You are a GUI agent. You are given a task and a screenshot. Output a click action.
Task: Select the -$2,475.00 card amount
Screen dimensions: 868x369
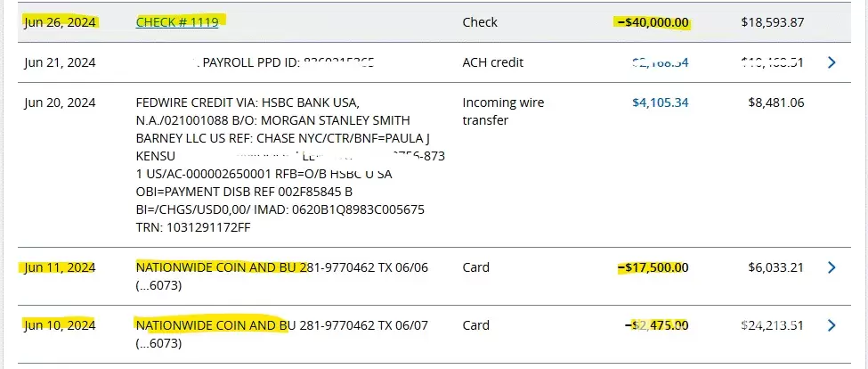[658, 324]
